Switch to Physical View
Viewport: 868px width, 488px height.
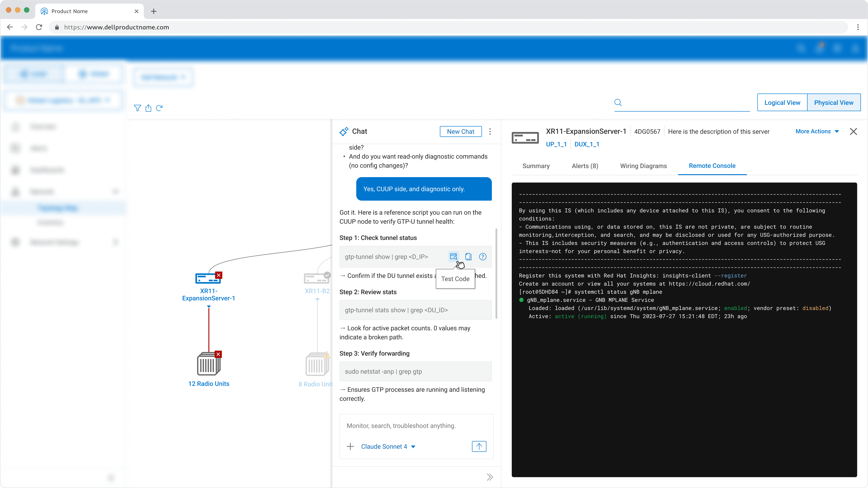(834, 103)
